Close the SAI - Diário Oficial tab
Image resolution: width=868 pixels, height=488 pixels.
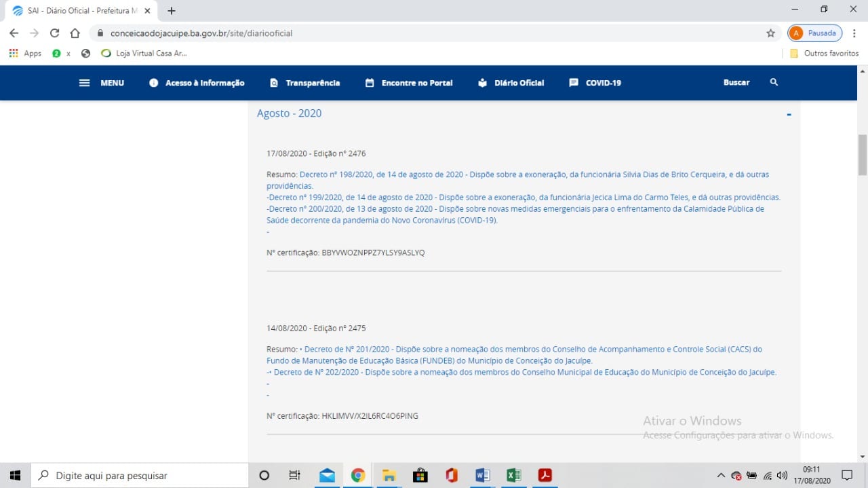click(148, 11)
